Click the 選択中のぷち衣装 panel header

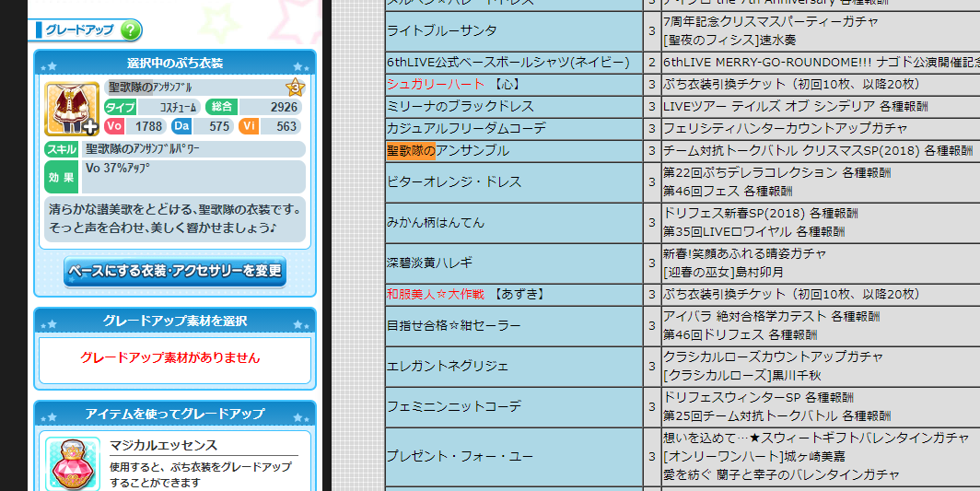(175, 64)
